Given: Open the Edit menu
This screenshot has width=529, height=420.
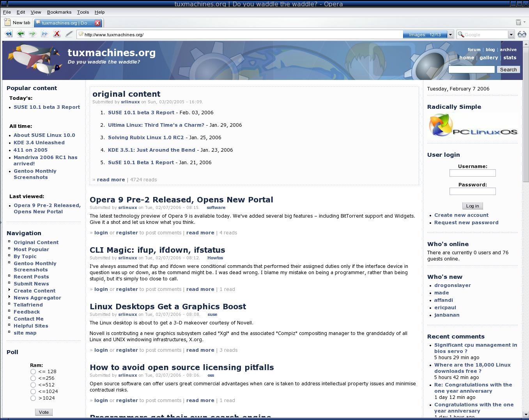Looking at the screenshot, I should [21, 12].
